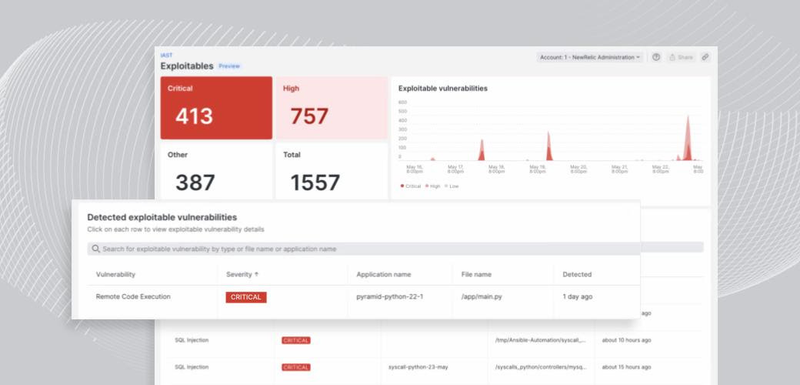
Task: Toggle Low series in chart legend
Action: click(x=452, y=186)
